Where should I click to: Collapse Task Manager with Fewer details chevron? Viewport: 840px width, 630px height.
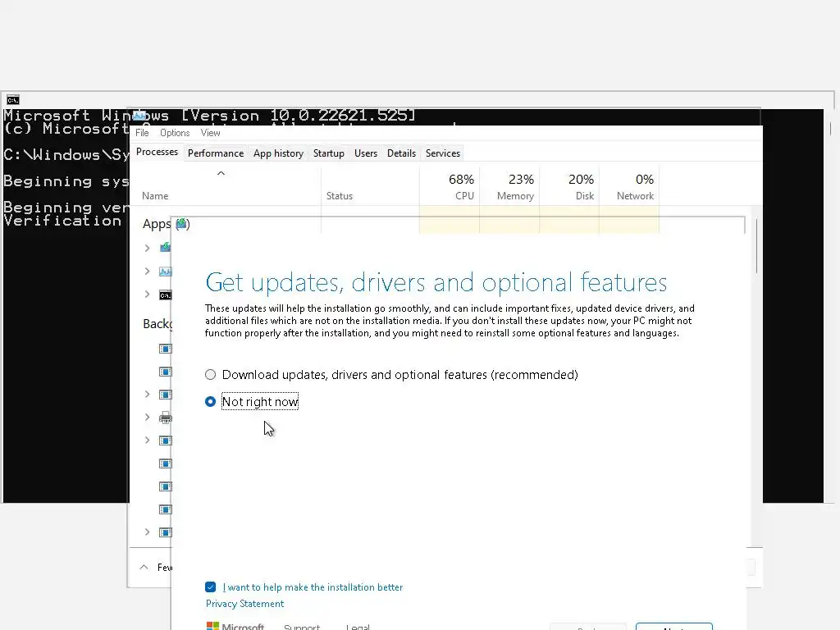pyautogui.click(x=144, y=567)
